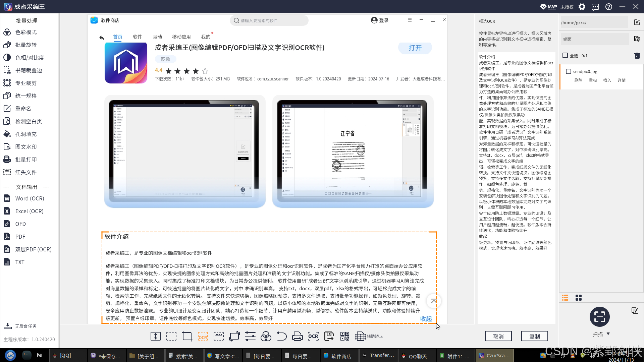The width and height of the screenshot is (644, 362).
Task: Click the text-line selection icon
Action: tap(219, 336)
